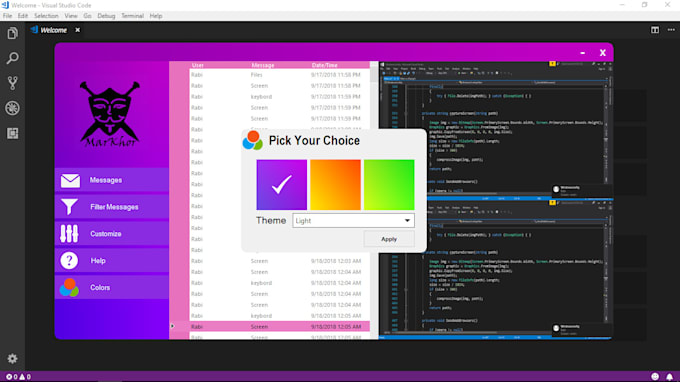Open the Selection menu
This screenshot has height=382, width=680.
click(46, 16)
